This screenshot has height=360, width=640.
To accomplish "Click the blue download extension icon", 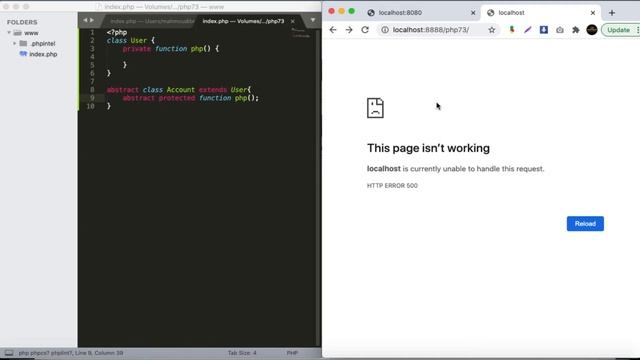I will click(544, 30).
